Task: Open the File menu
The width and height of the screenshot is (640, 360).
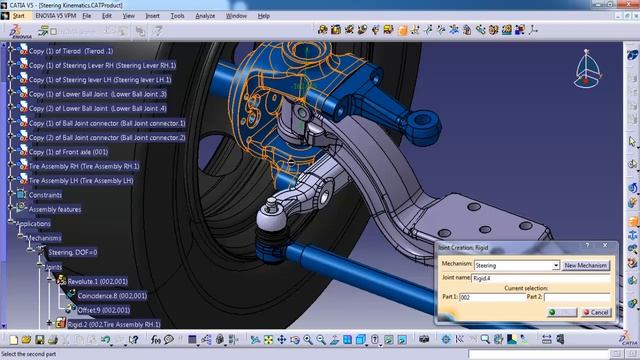Action: 87,16
